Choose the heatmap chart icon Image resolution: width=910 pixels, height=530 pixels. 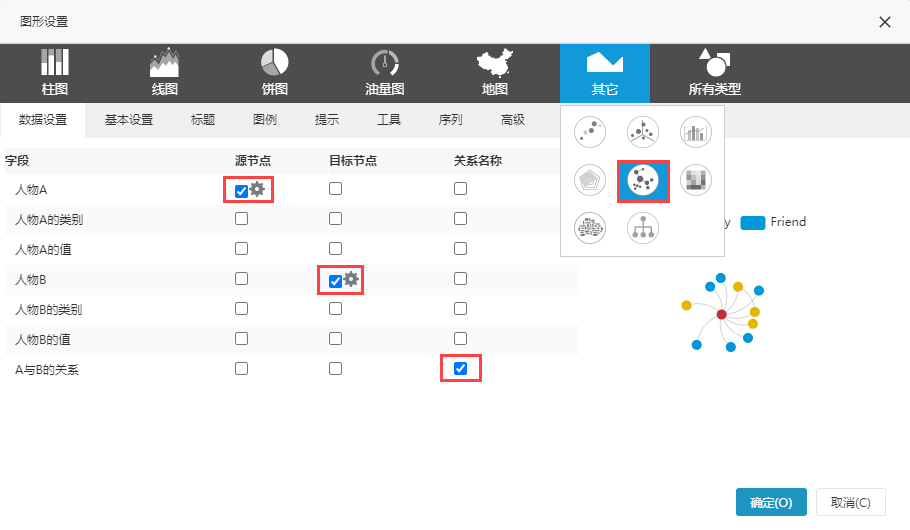695,180
